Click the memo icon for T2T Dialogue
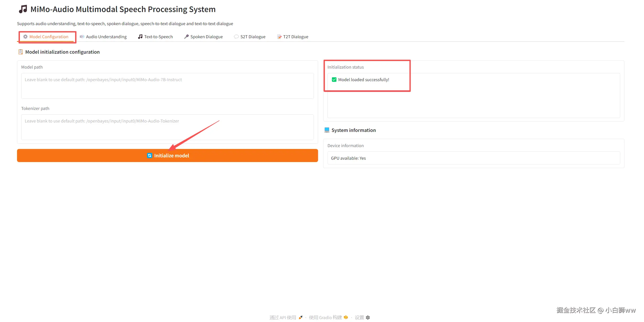644x322 pixels. tap(279, 37)
